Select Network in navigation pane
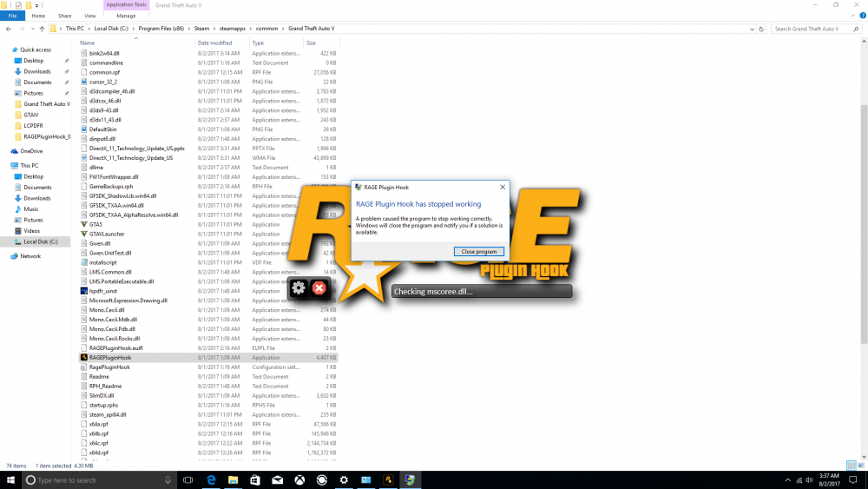 pyautogui.click(x=30, y=256)
